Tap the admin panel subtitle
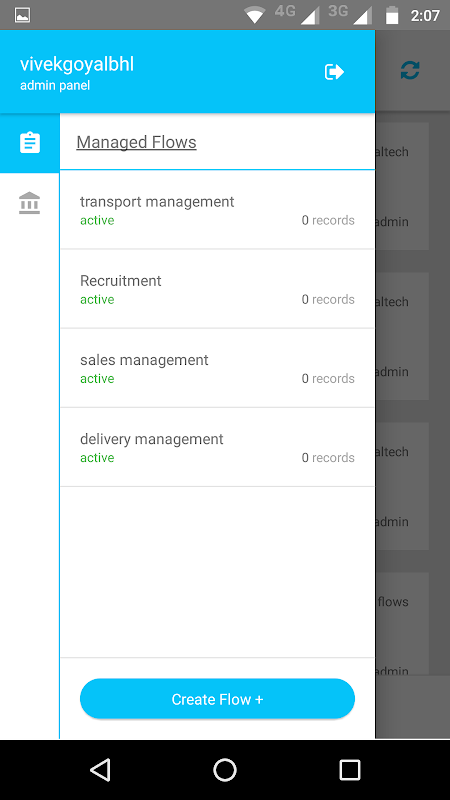 coord(55,86)
